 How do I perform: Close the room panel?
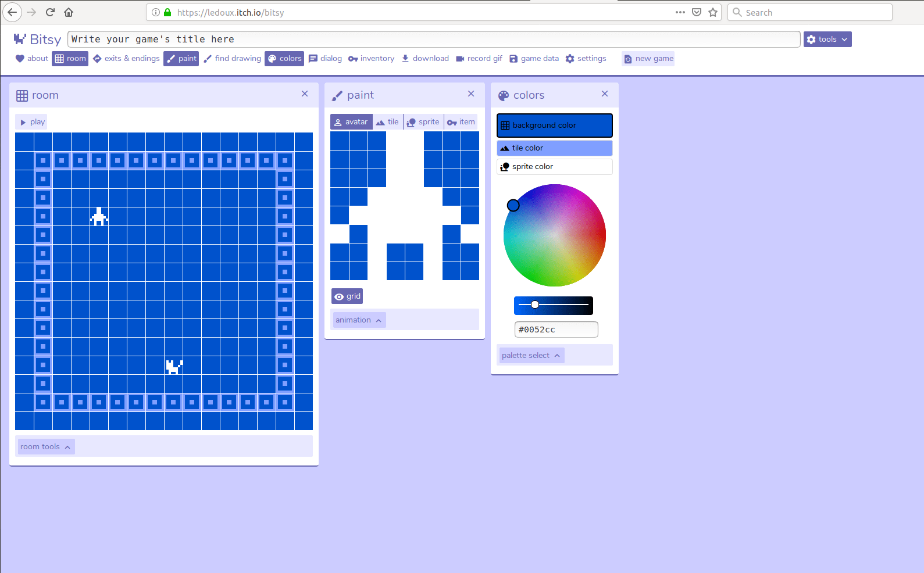[x=305, y=94]
